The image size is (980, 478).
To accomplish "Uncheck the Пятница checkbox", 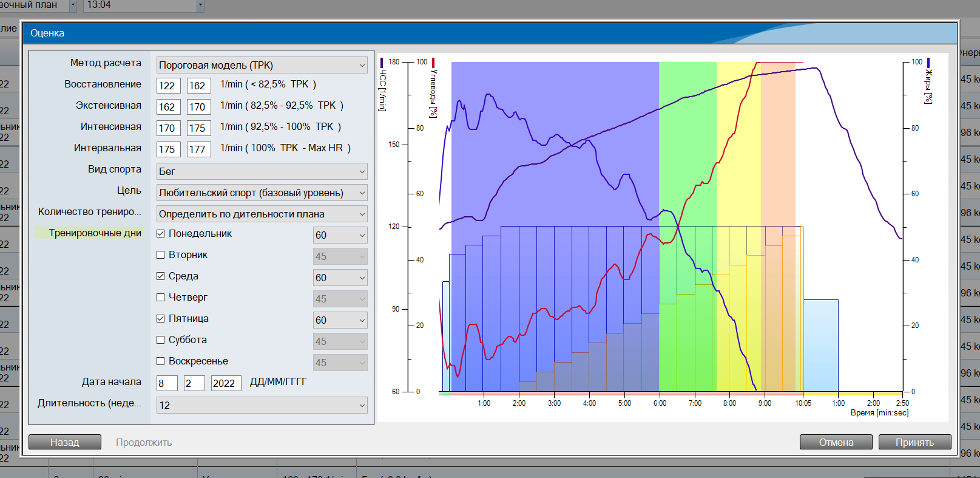I will point(161,319).
